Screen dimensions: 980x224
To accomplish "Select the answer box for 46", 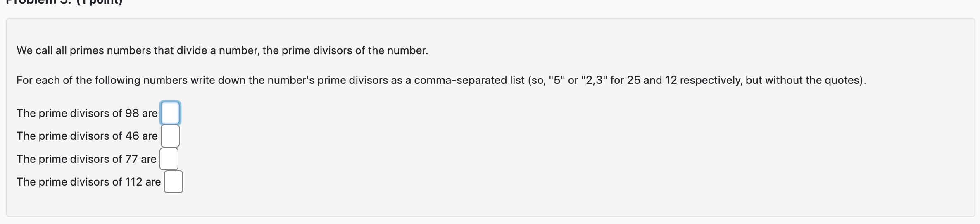I will coord(170,136).
